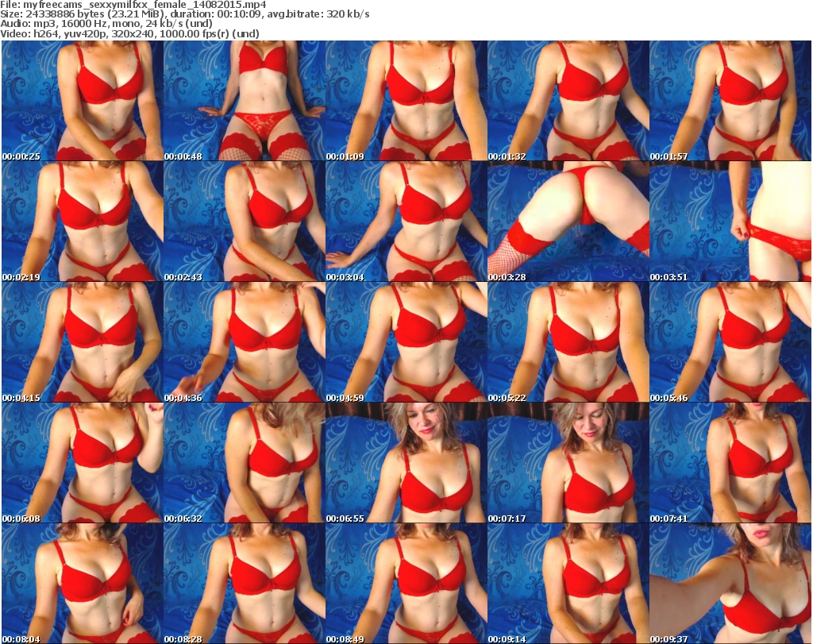The width and height of the screenshot is (813, 644).
Task: Choose the frame stamped 00:08:28
Action: 245,584
